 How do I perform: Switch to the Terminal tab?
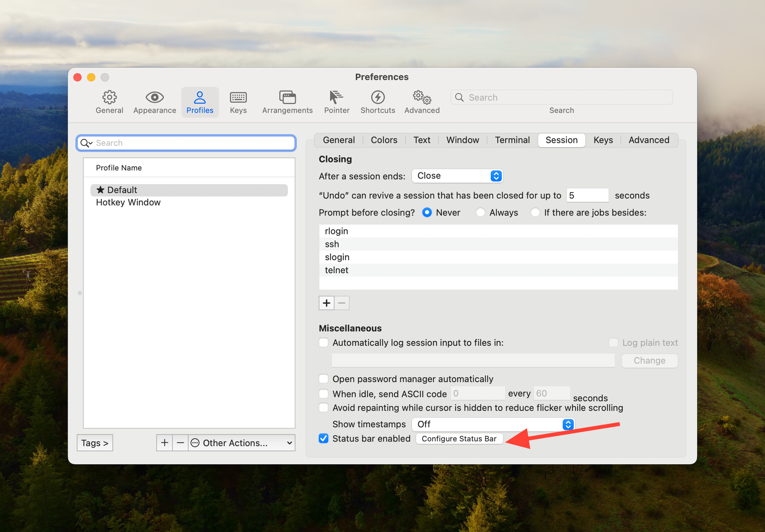[x=511, y=139]
